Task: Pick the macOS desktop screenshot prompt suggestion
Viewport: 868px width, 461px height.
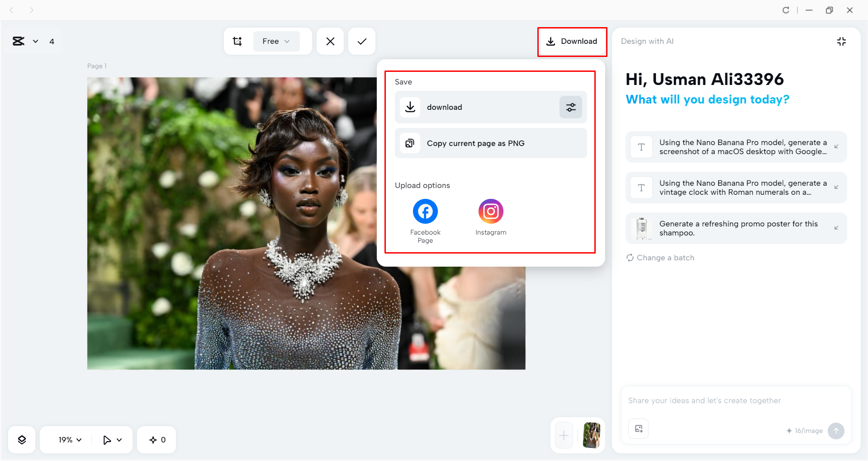Action: tap(736, 147)
